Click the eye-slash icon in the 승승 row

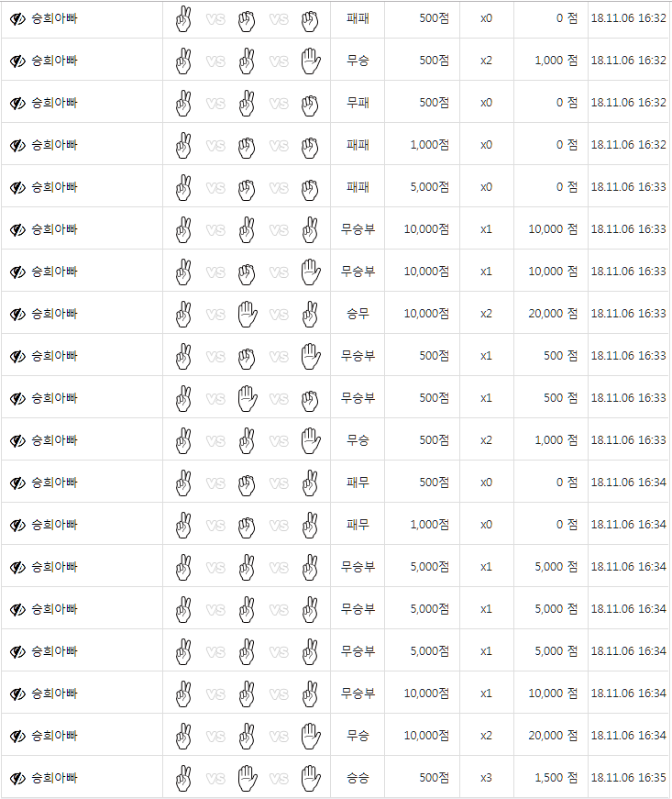17,778
